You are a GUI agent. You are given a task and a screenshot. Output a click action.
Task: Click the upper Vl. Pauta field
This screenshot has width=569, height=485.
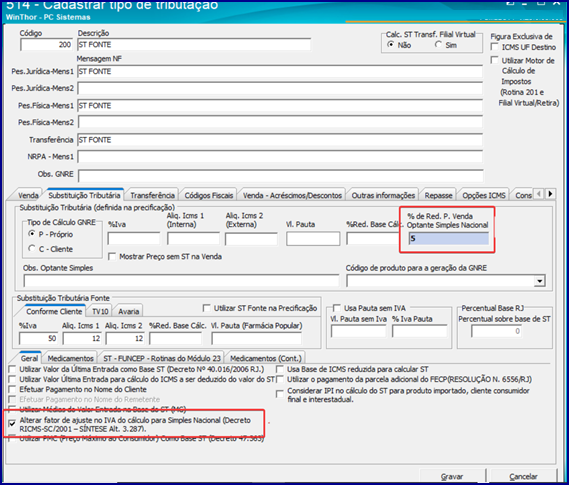[x=313, y=239]
